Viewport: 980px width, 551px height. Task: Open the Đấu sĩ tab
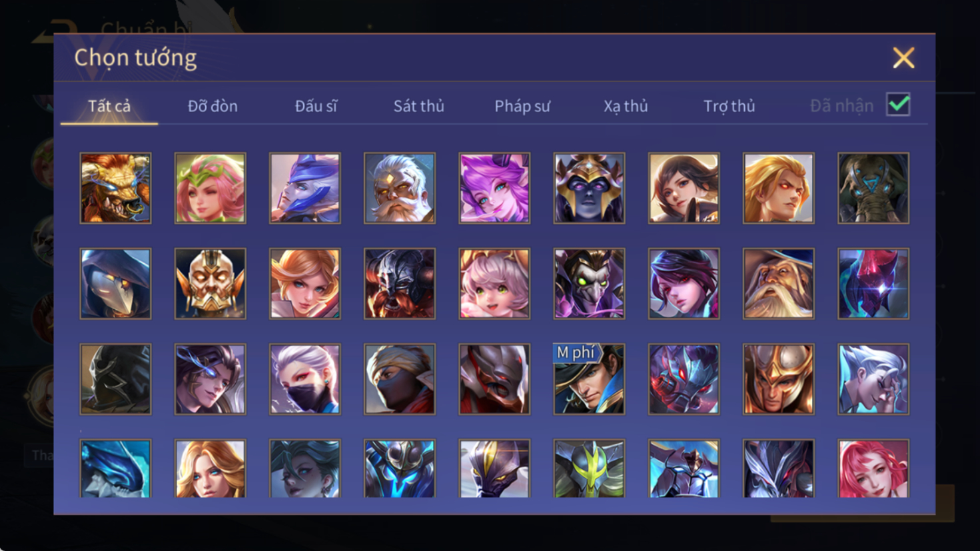316,106
